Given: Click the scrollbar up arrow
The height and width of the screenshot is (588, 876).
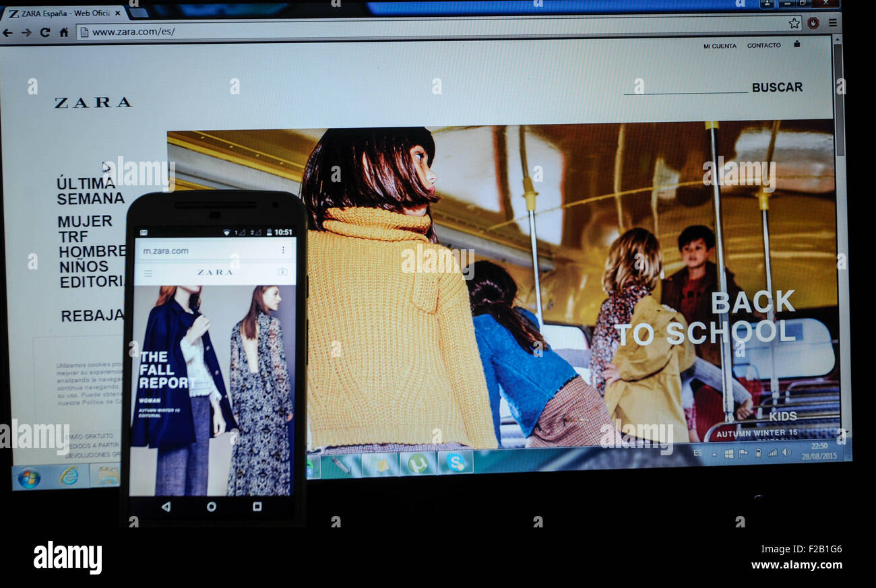Looking at the screenshot, I should pyautogui.click(x=838, y=39).
